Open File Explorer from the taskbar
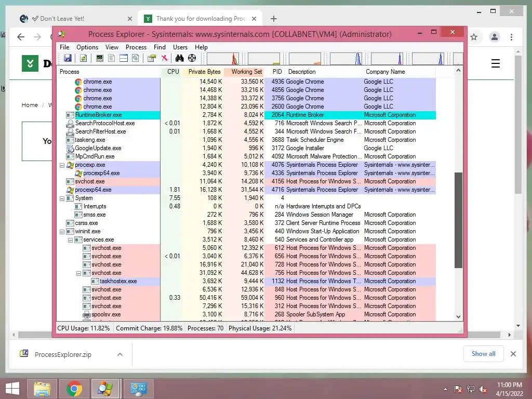 (42, 389)
